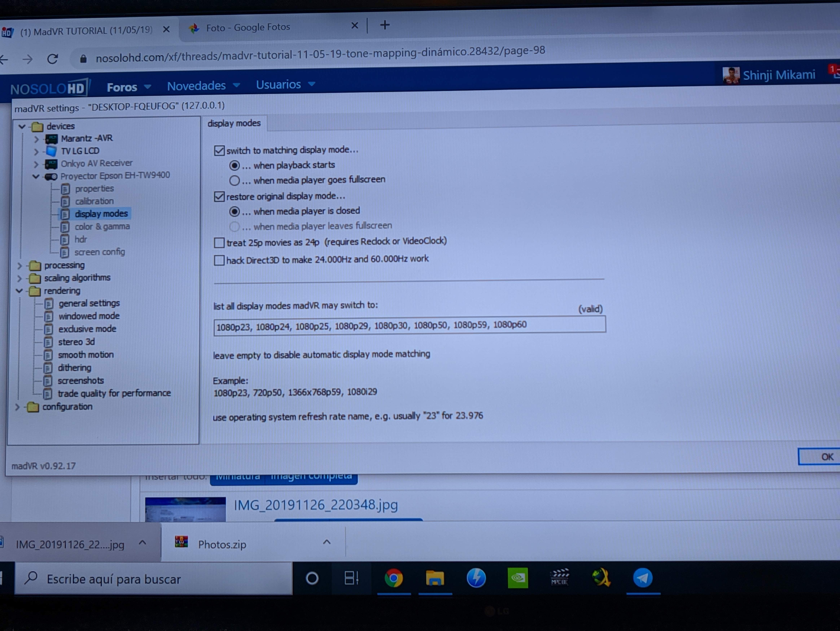This screenshot has width=840, height=631.
Task: Expand the scaling algorithms node
Action: tap(19, 278)
